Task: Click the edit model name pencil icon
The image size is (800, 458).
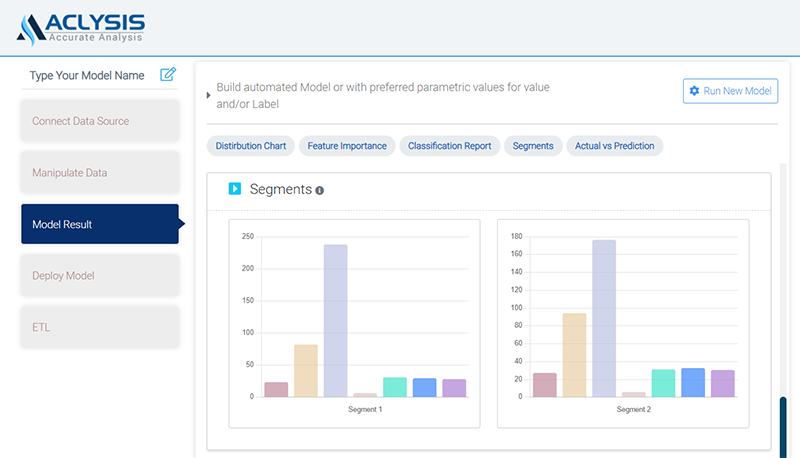Action: (x=168, y=74)
